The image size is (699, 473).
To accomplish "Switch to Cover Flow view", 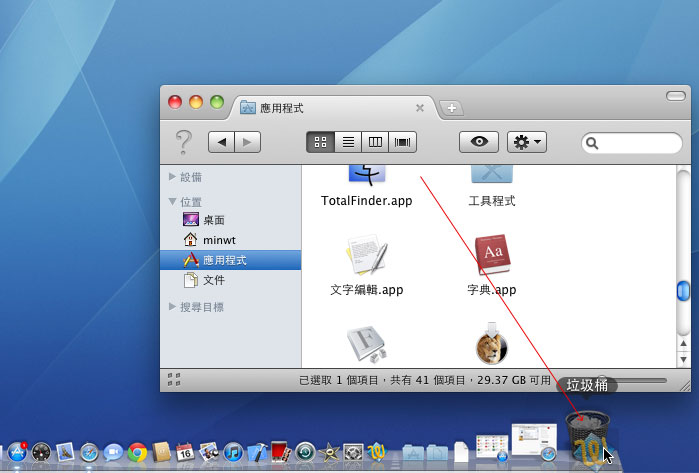I will coord(403,142).
